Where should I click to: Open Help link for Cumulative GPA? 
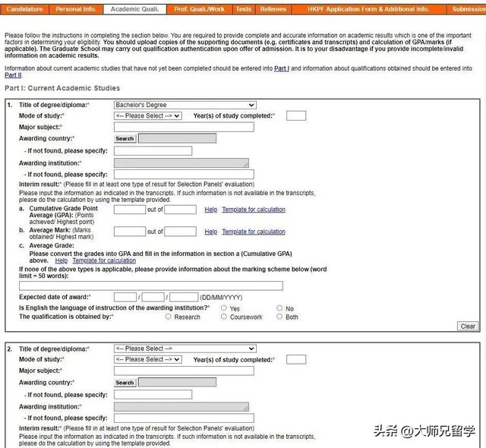point(211,210)
